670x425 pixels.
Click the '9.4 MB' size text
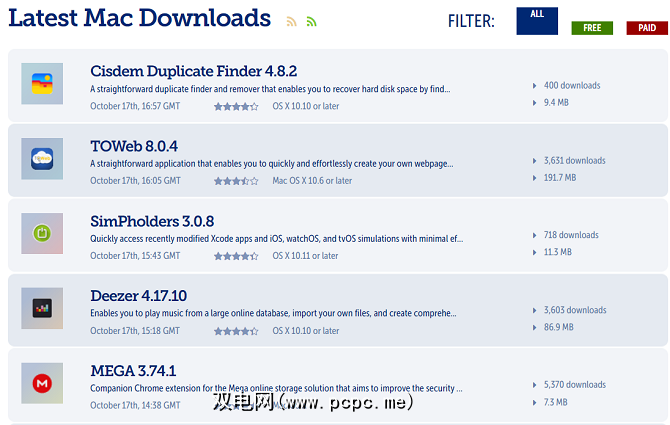(556, 103)
